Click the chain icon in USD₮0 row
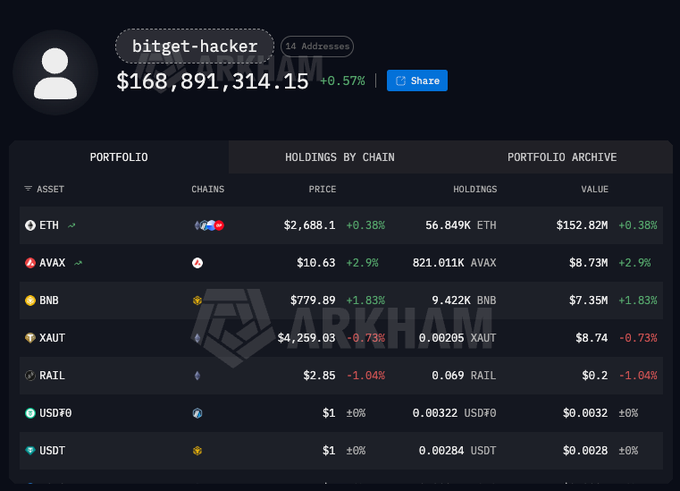Screen dimensions: 680x491 coord(197,413)
